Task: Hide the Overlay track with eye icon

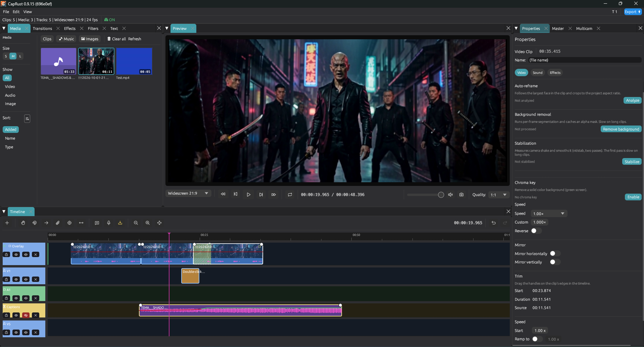Action: (x=16, y=255)
